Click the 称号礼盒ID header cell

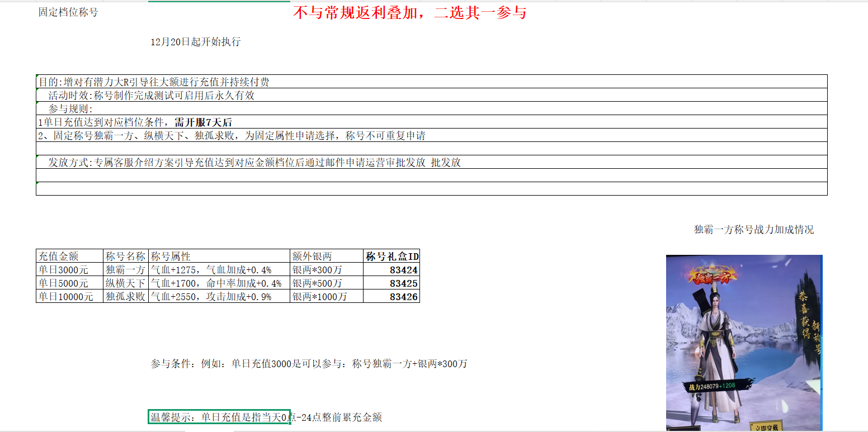pos(391,257)
